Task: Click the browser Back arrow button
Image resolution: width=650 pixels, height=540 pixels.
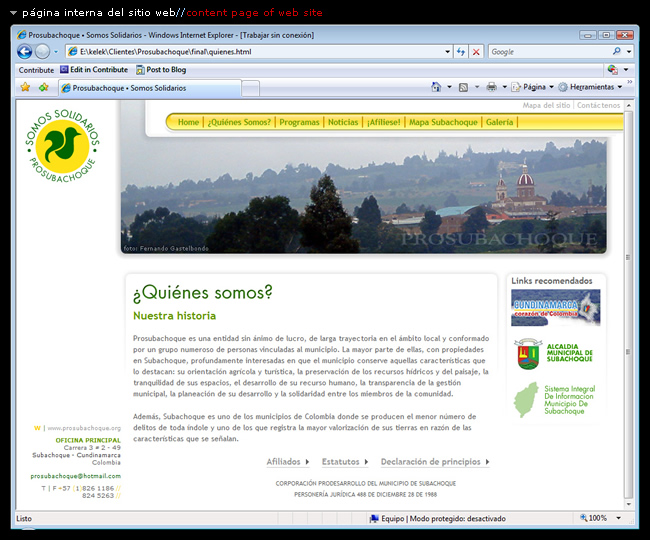Action: (x=25, y=52)
